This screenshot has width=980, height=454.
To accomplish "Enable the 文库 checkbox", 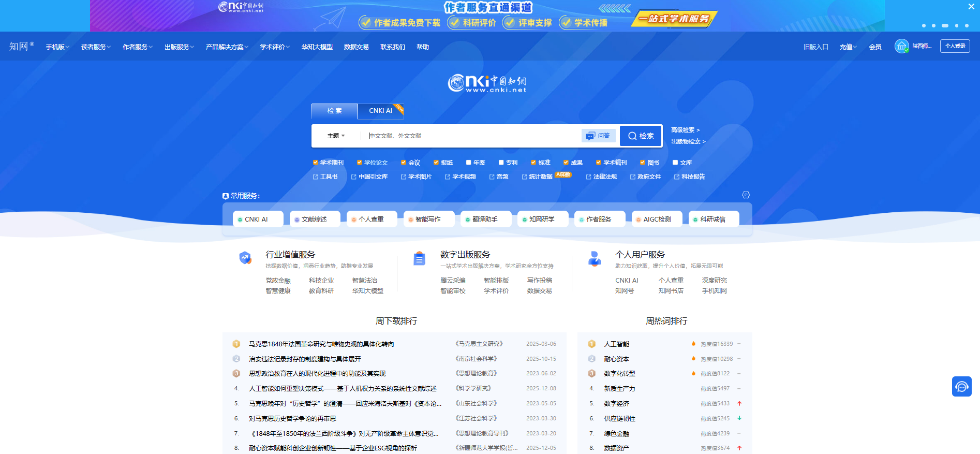I will [675, 163].
